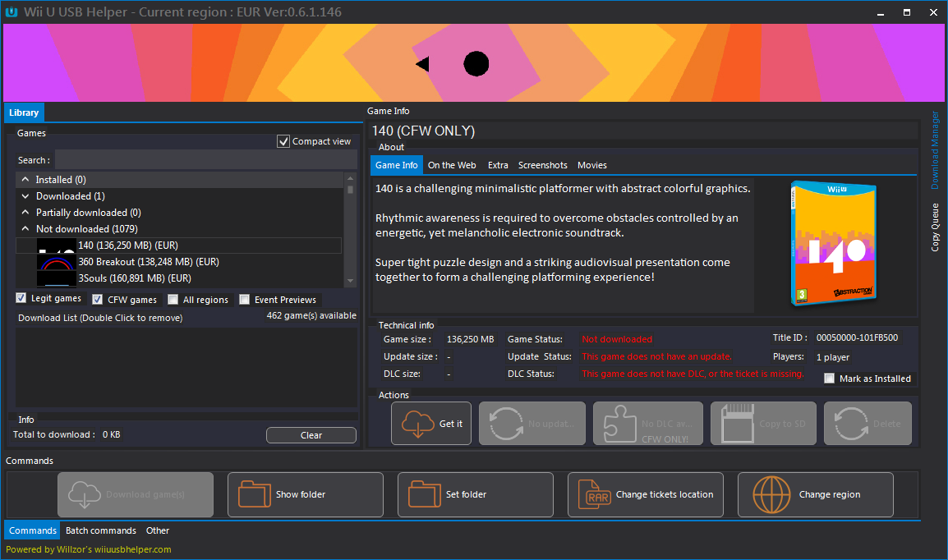Select the Commands tab at bottom
This screenshot has height=560, width=948.
pos(33,530)
